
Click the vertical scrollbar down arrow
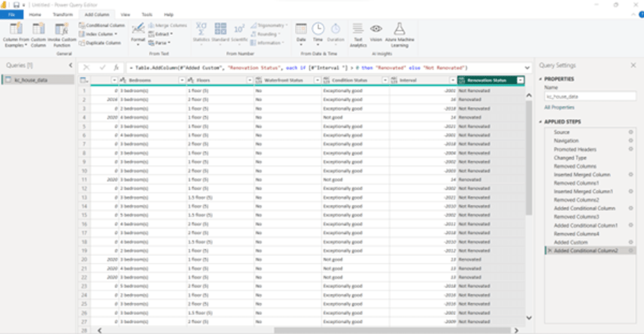click(529, 317)
